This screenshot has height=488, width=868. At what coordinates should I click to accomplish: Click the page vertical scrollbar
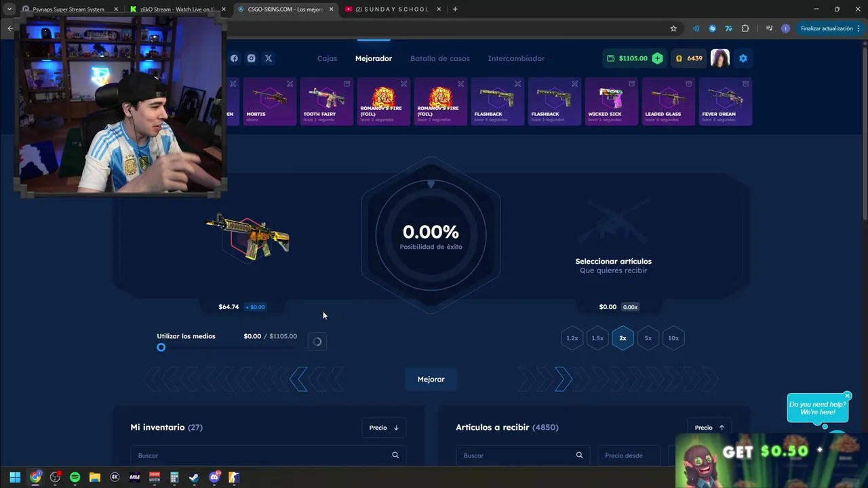(x=865, y=136)
